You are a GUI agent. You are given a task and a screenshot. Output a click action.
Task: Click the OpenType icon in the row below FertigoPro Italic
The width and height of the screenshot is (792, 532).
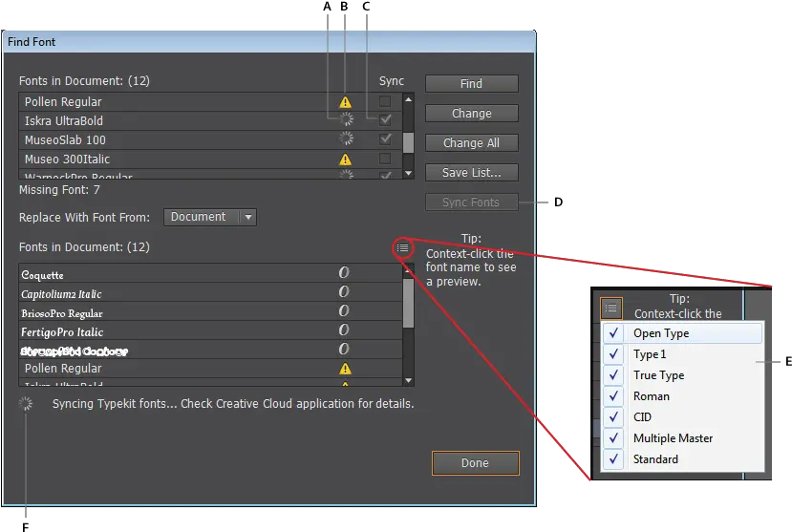[x=344, y=350]
